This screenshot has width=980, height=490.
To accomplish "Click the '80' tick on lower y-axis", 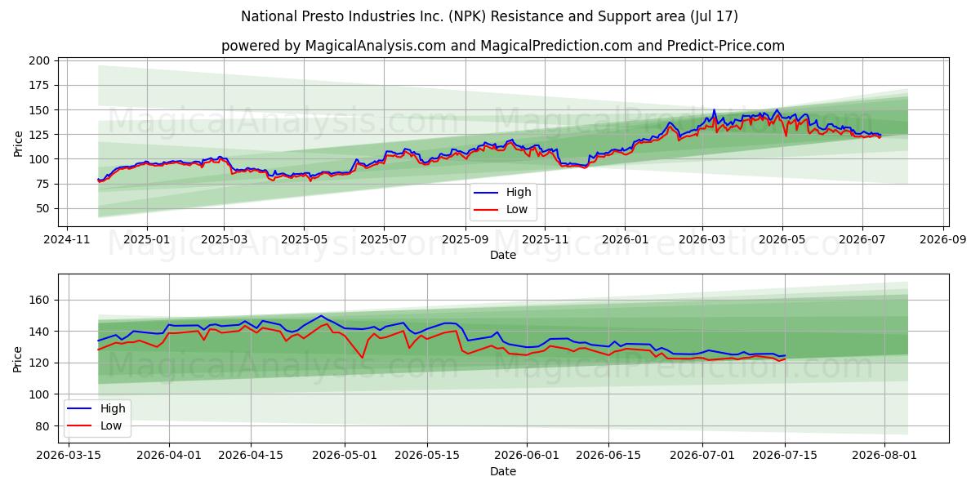I will 43,425.
